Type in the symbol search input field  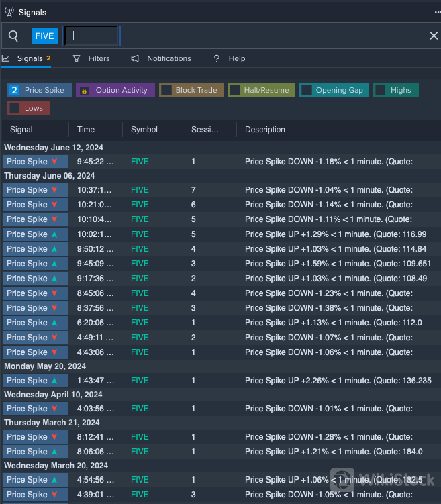(x=91, y=36)
